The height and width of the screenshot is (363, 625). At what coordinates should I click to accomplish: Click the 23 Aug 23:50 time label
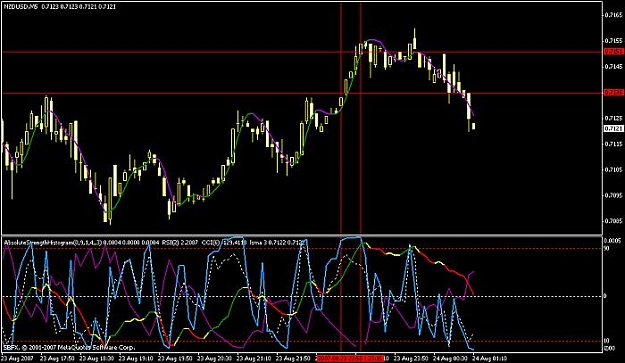[411, 358]
